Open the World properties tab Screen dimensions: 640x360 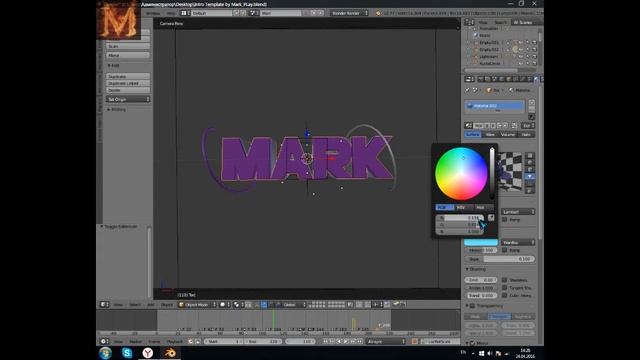(501, 79)
